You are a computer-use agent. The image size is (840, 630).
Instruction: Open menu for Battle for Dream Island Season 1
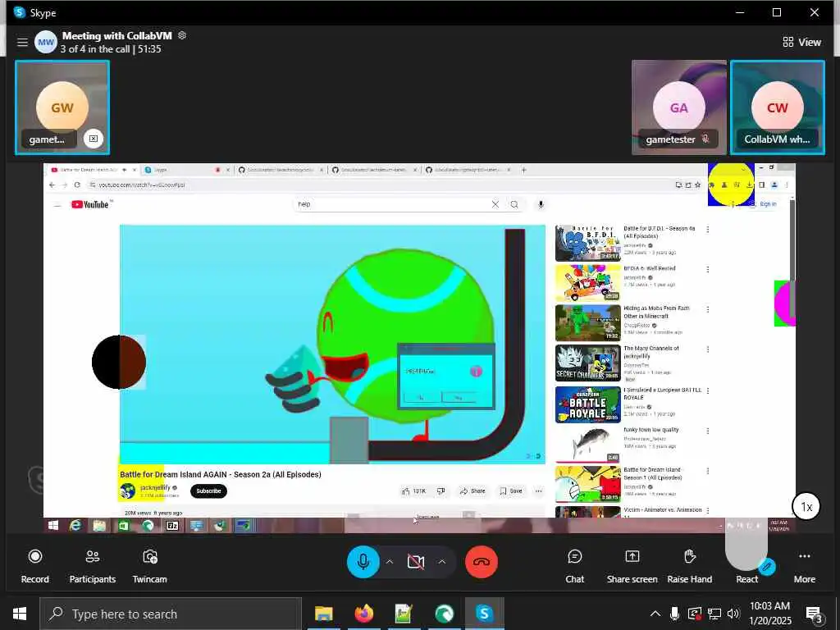(708, 471)
